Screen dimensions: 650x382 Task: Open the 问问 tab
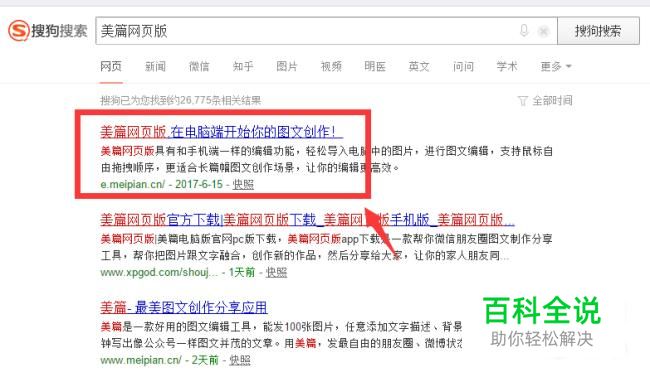point(463,66)
